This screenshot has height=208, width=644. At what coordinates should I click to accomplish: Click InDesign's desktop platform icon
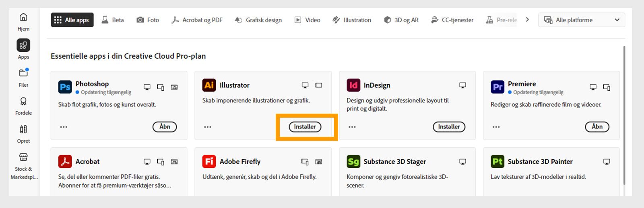462,85
